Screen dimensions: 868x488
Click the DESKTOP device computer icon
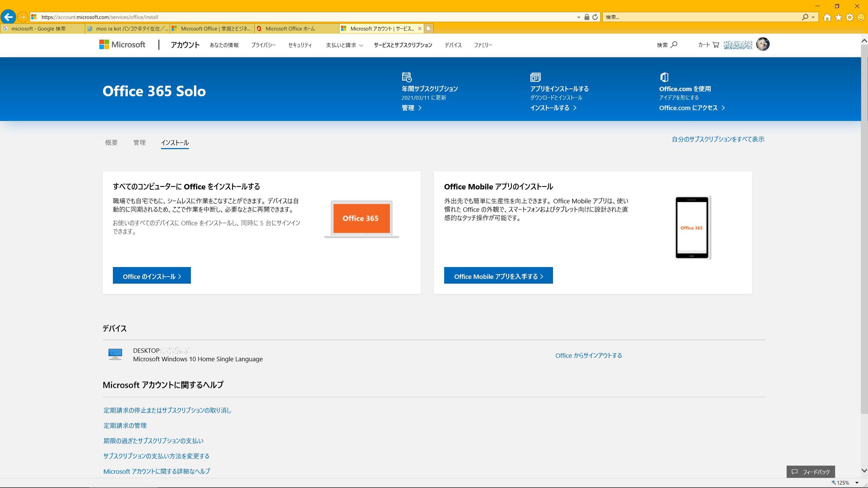pos(115,354)
